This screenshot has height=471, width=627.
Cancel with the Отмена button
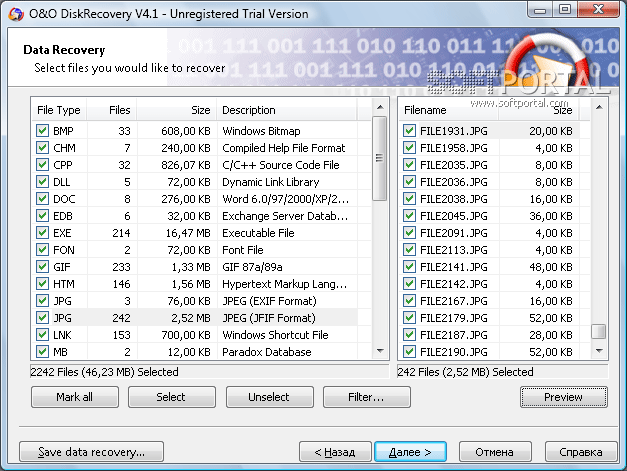pos(495,452)
